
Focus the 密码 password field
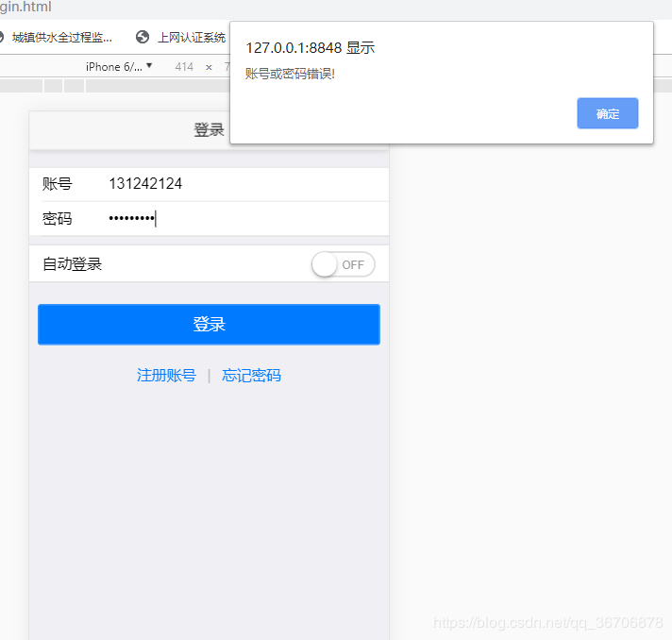[246, 219]
